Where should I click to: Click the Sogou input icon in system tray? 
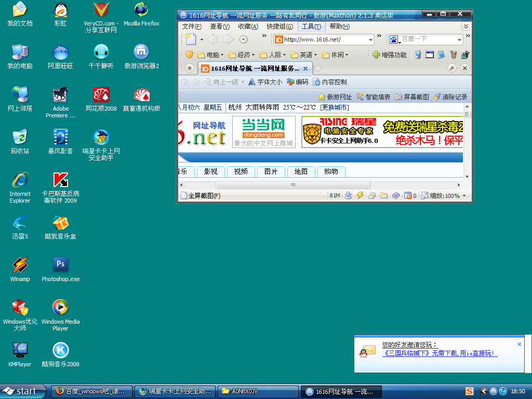click(x=470, y=391)
